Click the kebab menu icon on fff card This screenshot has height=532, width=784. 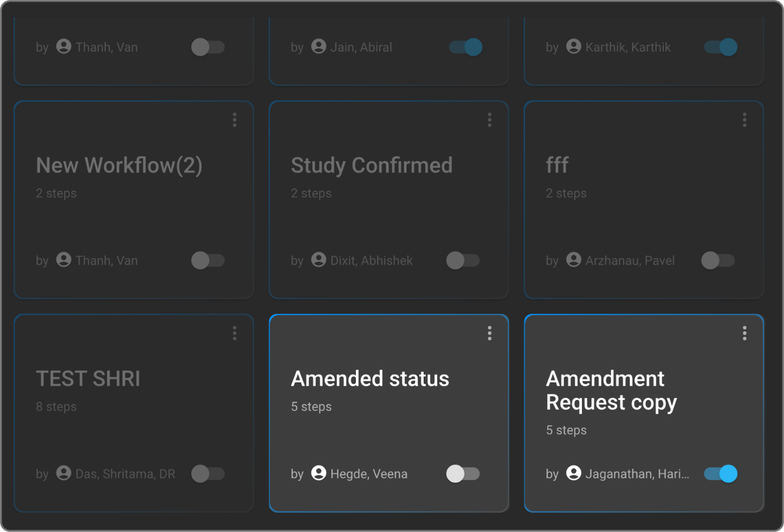point(745,119)
